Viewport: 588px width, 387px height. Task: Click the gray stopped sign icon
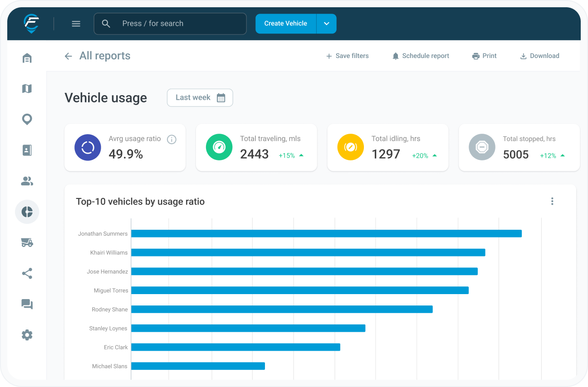[x=482, y=147]
